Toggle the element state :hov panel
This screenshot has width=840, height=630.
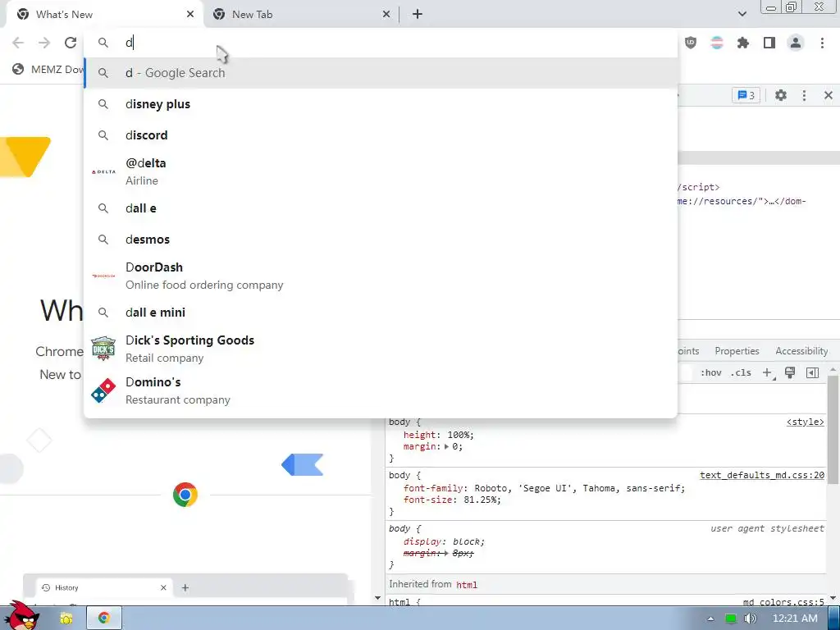(711, 373)
